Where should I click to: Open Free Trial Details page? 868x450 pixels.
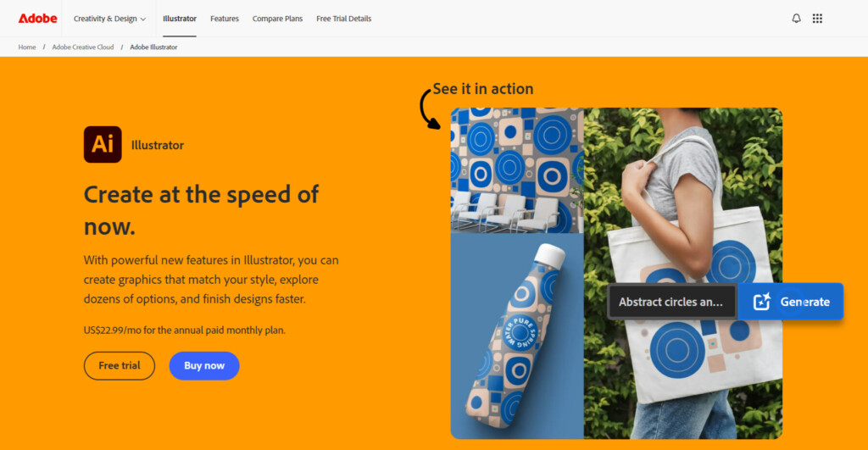(344, 19)
